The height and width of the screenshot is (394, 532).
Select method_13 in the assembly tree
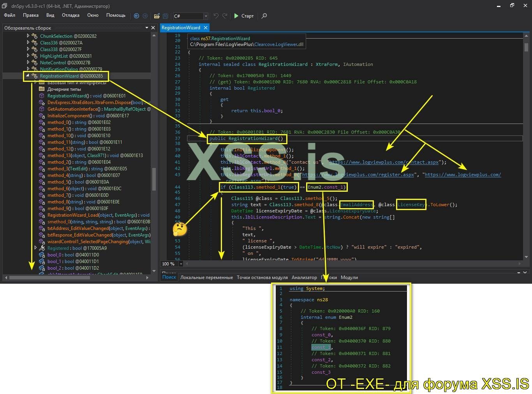point(59,155)
